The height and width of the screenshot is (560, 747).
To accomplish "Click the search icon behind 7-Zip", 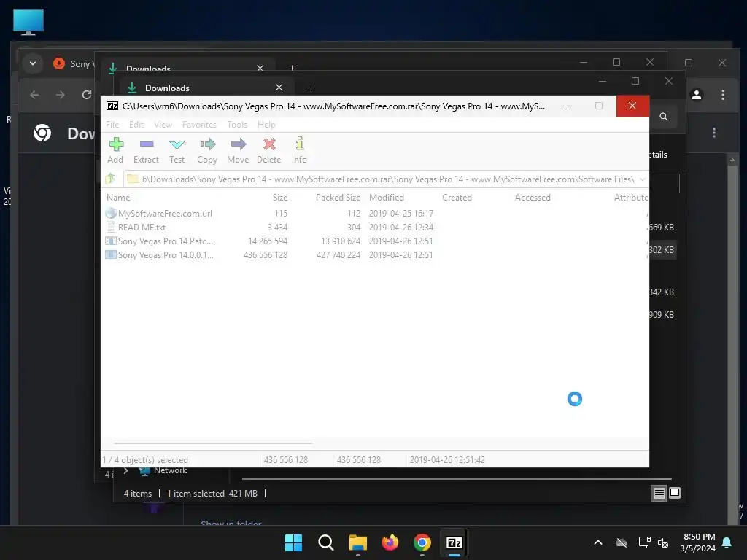I will coord(663,117).
